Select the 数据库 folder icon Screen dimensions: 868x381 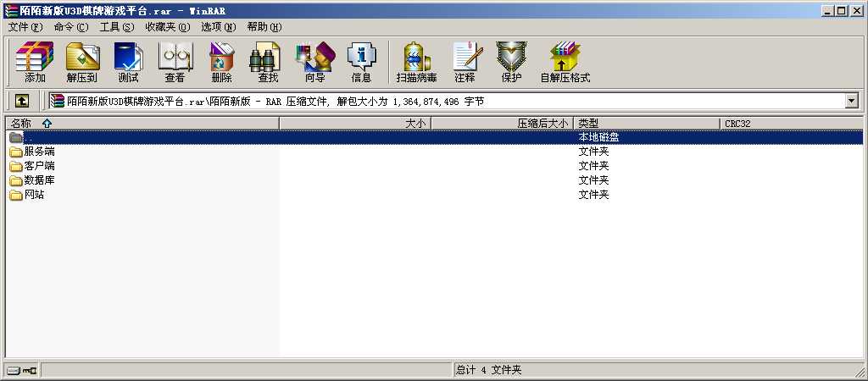(15, 180)
